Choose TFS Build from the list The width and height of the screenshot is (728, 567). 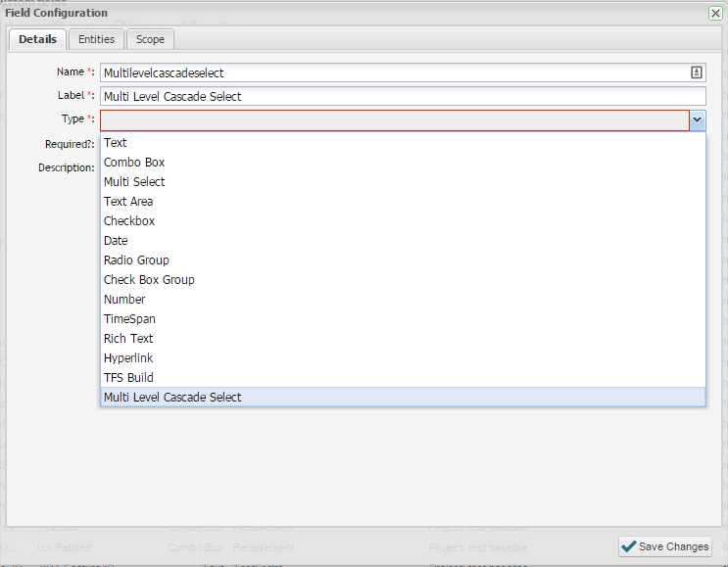pyautogui.click(x=128, y=378)
